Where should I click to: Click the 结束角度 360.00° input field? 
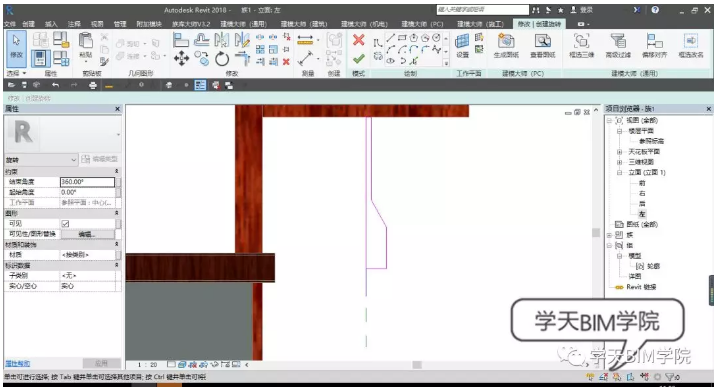(87, 182)
